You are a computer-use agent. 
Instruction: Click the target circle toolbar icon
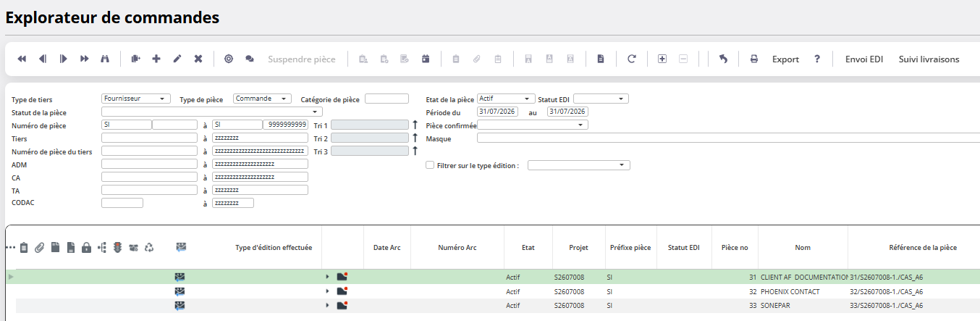point(229,59)
